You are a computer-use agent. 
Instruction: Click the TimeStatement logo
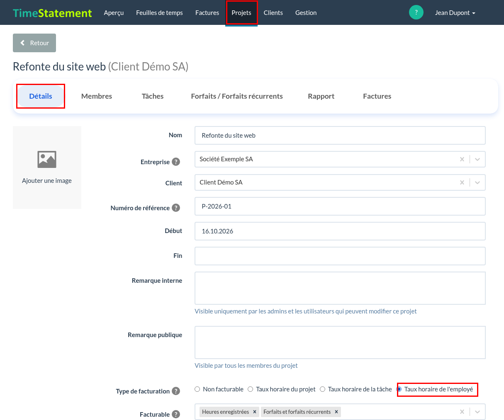[52, 13]
